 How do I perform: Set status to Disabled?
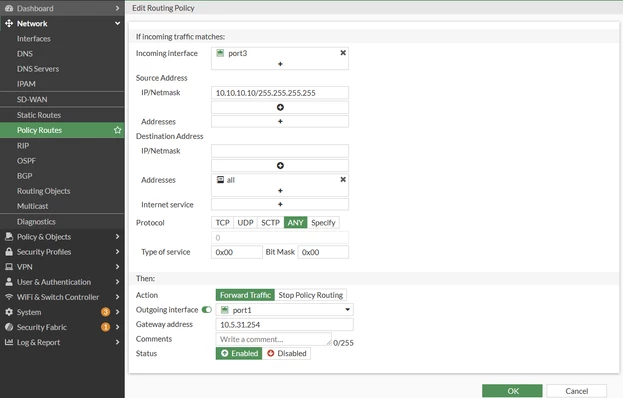[x=286, y=354]
